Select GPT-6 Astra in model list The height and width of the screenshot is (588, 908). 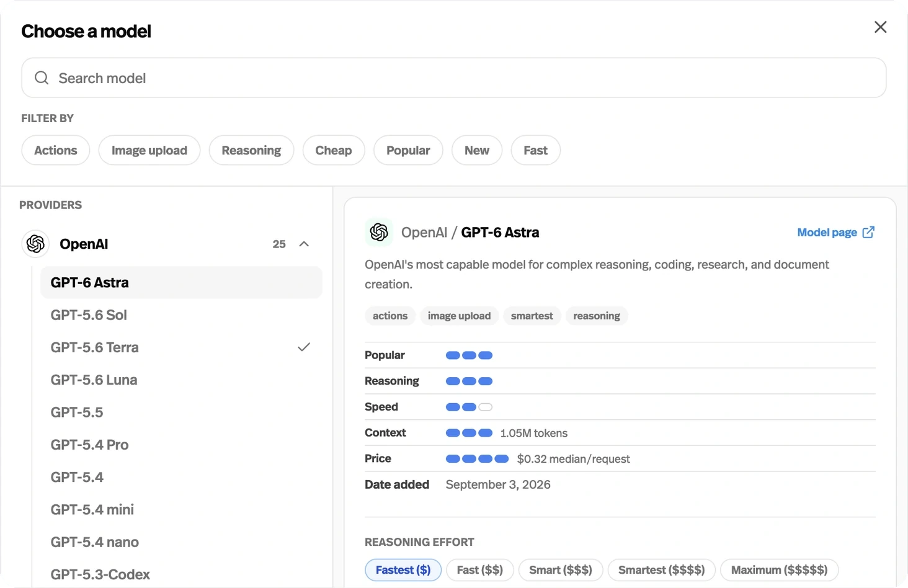pyautogui.click(x=181, y=282)
